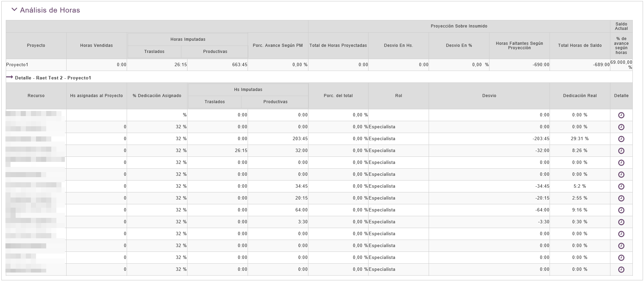Select the 69.000,00 % value
The image size is (644, 281).
[x=621, y=65]
